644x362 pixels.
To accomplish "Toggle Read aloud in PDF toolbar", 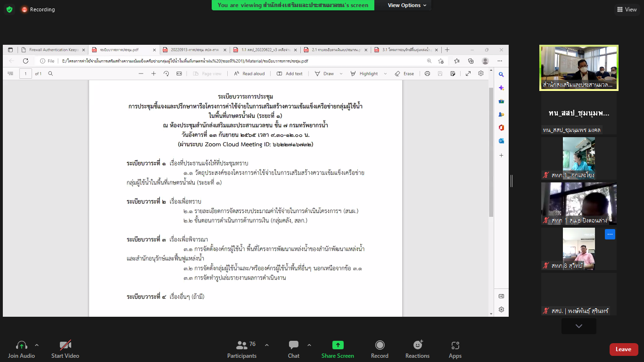I will point(249,74).
